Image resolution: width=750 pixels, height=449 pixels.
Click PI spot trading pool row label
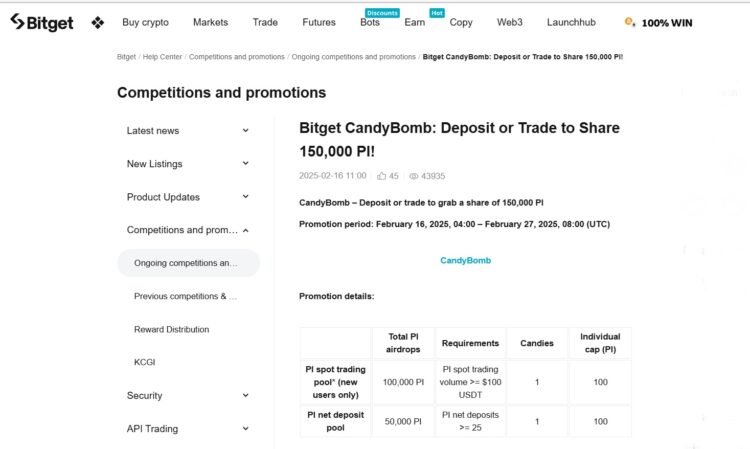tap(335, 382)
